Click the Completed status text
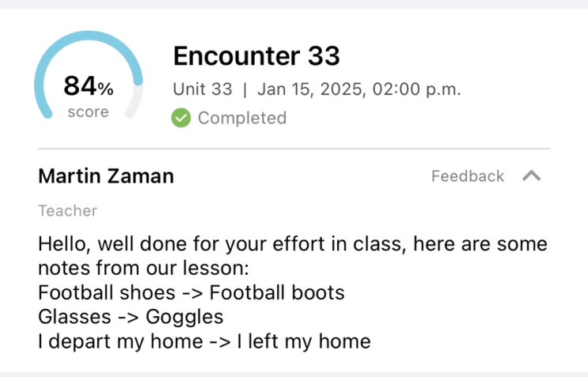588x377 pixels. [x=241, y=118]
